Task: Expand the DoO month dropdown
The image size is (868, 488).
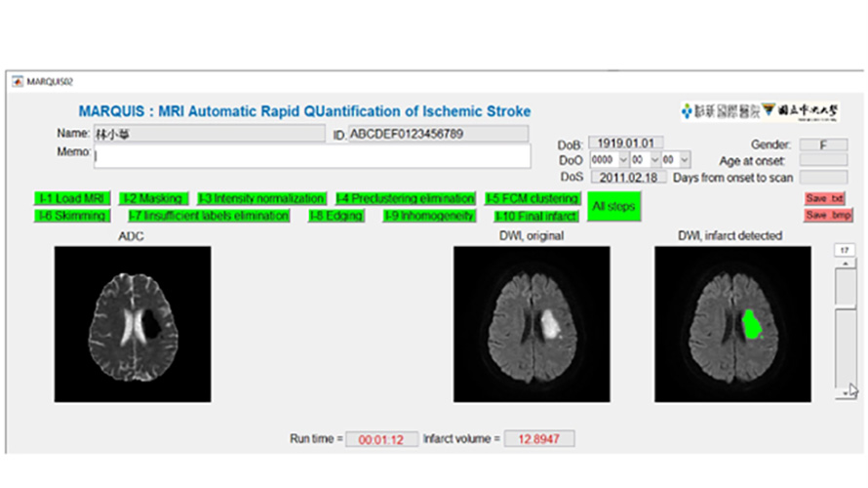Action: pyautogui.click(x=653, y=160)
